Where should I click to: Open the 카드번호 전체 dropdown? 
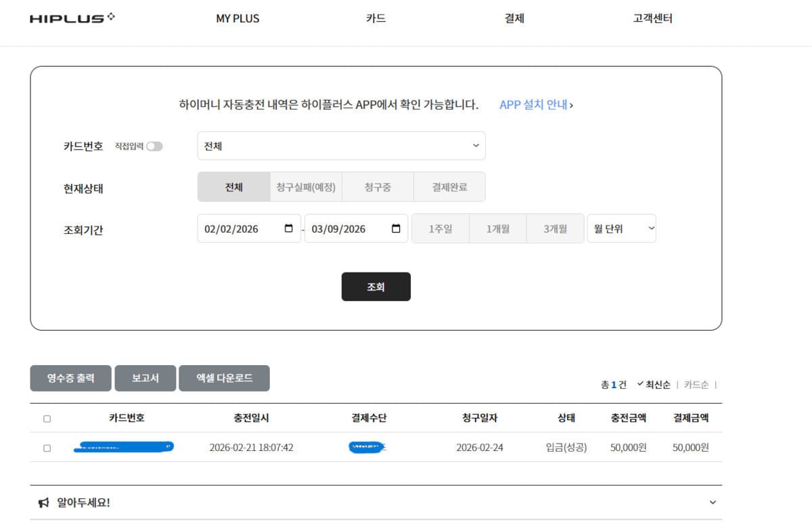pos(341,145)
